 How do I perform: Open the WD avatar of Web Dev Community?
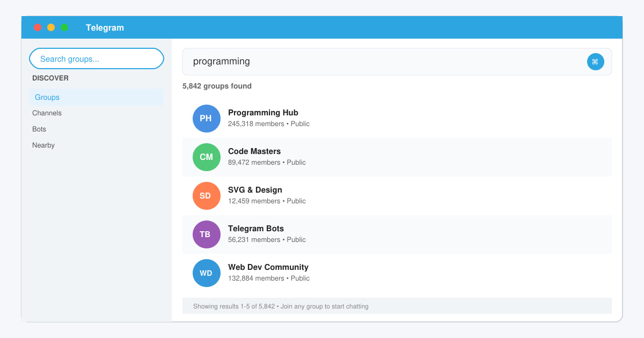[x=206, y=273]
